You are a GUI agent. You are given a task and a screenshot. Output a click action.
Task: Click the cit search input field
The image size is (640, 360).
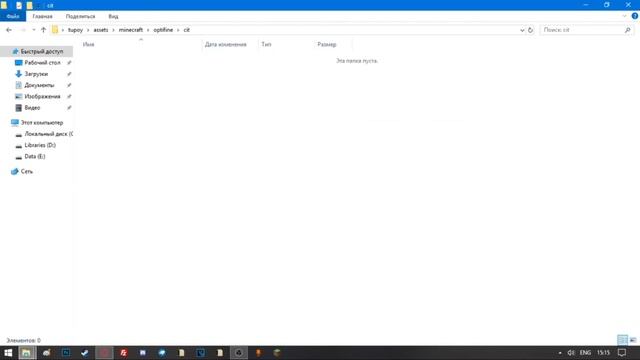(582, 30)
